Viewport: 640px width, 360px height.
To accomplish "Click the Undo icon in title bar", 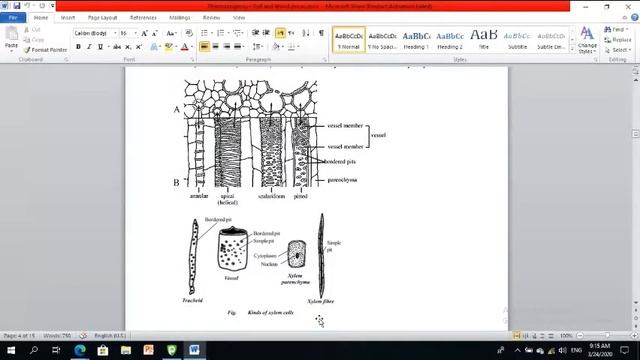I will [x=27, y=6].
